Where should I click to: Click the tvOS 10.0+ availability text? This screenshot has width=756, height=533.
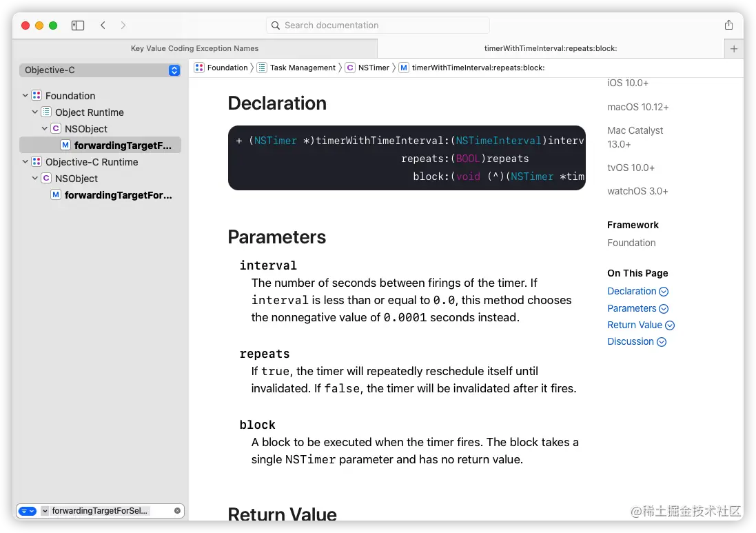coord(631,168)
